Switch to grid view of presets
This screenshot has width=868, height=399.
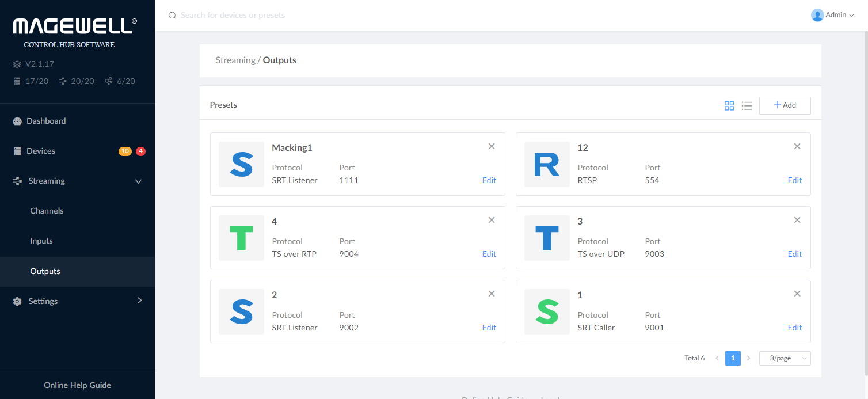click(729, 105)
